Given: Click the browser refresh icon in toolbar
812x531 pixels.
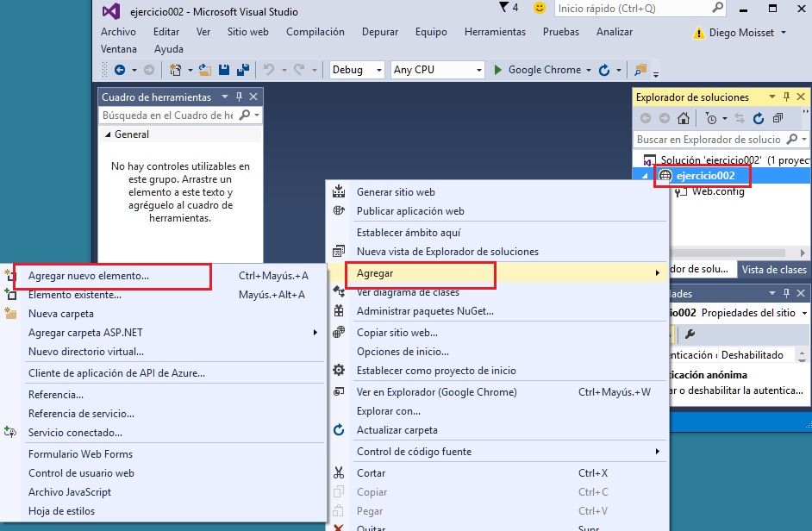Looking at the screenshot, I should (603, 70).
